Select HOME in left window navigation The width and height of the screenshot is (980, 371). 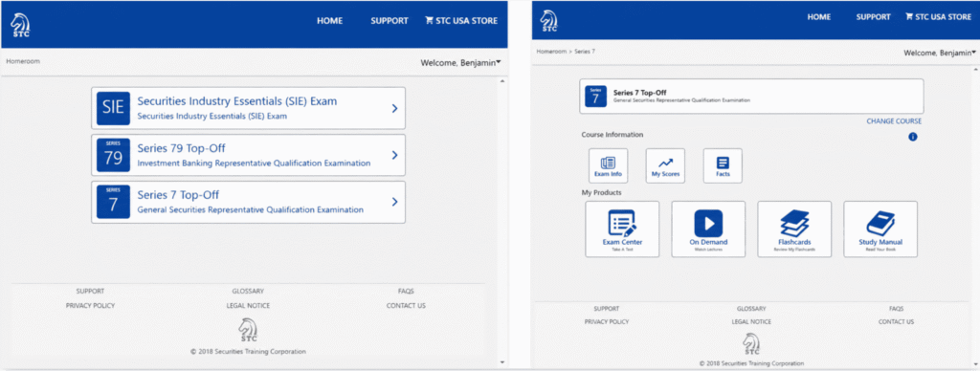click(x=329, y=21)
